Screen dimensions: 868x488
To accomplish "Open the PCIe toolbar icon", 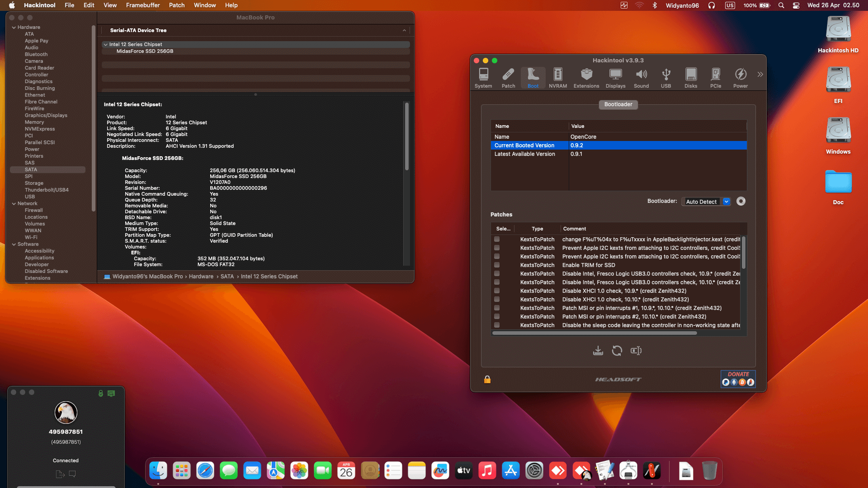I will coord(716,78).
